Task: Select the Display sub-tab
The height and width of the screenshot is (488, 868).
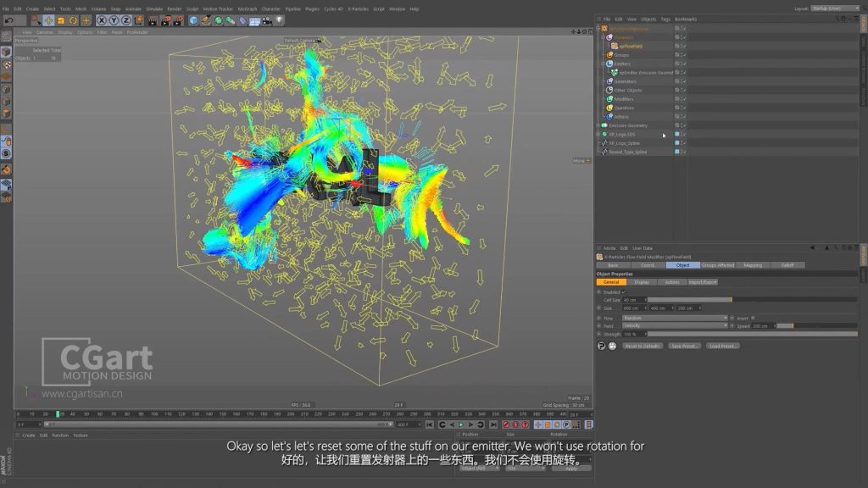Action: [x=642, y=282]
